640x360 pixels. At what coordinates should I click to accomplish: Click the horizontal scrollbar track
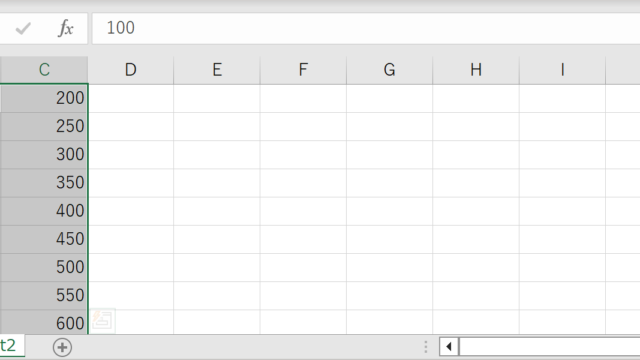click(x=549, y=347)
